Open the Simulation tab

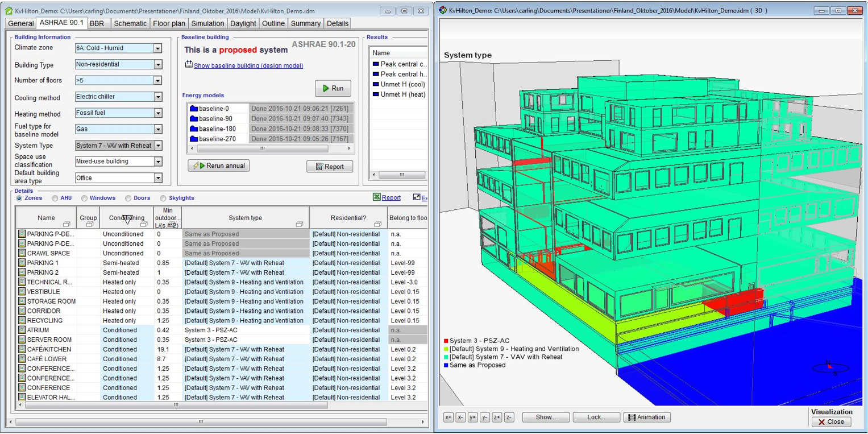(207, 23)
